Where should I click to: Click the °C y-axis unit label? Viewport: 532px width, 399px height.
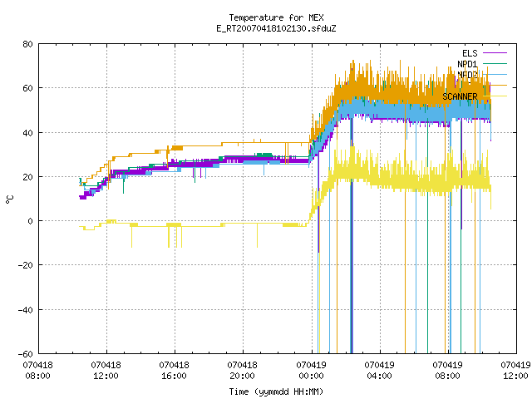click(9, 199)
